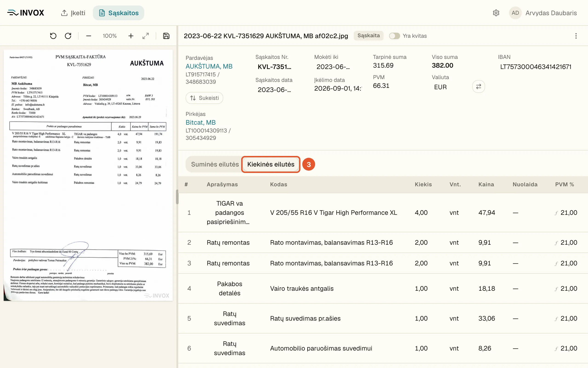Switch to Suminės eilutės tab

215,164
